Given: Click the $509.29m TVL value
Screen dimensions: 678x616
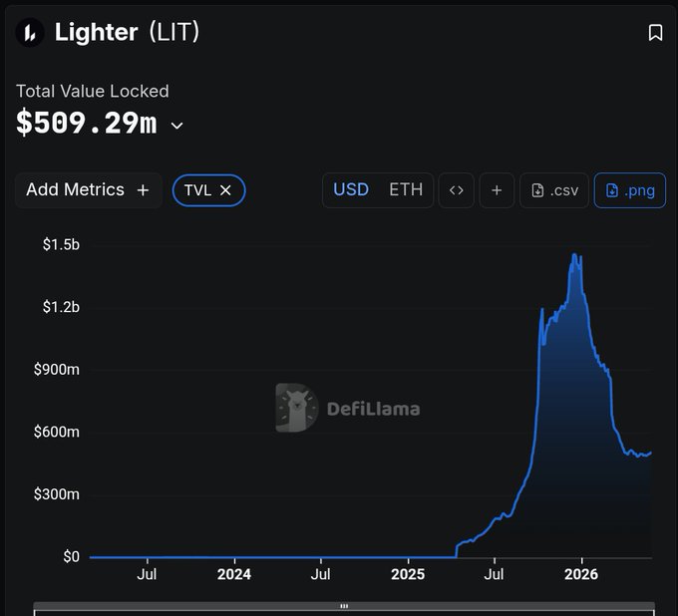Looking at the screenshot, I should pos(86,123).
